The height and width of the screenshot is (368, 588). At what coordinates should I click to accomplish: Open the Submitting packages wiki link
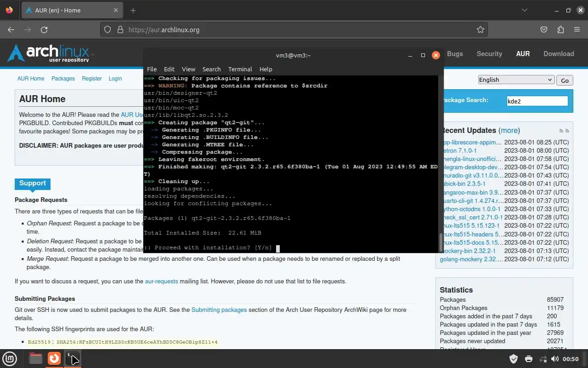pos(219,310)
